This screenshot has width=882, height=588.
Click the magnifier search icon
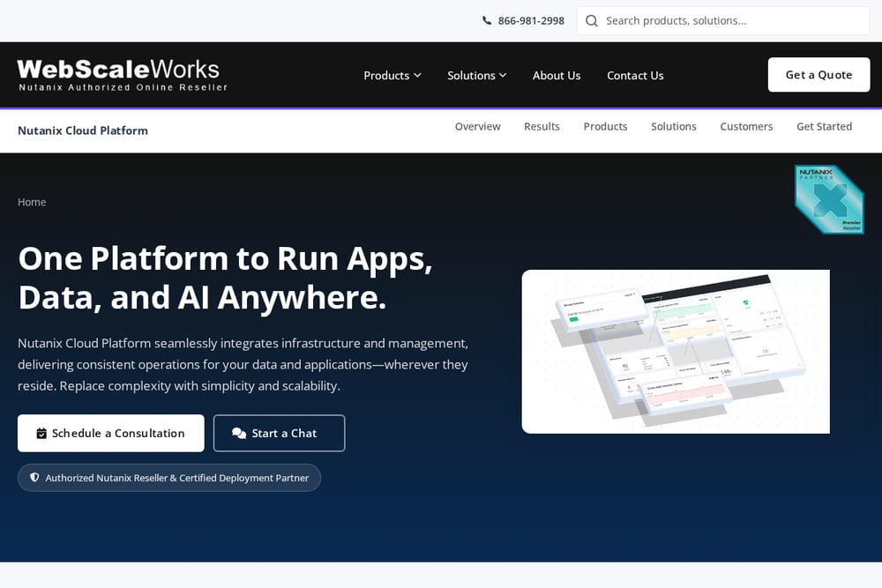coord(591,21)
